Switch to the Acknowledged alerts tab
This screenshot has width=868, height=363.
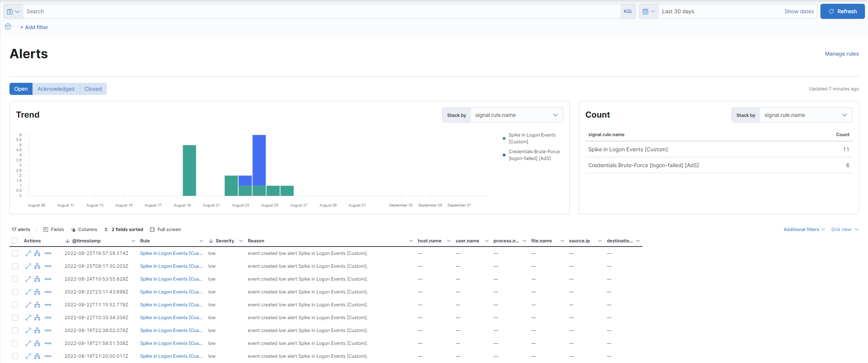pyautogui.click(x=56, y=89)
